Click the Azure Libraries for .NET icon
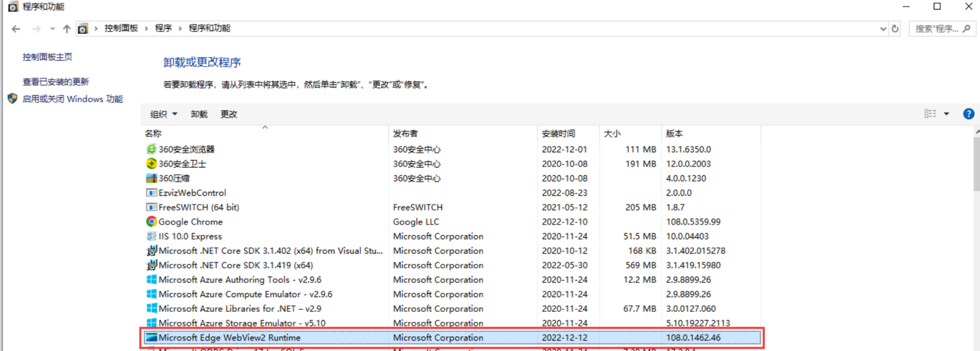 pyautogui.click(x=151, y=308)
